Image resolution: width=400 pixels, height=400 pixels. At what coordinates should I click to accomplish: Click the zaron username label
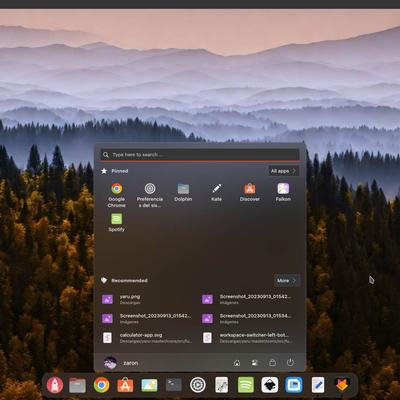pyautogui.click(x=130, y=363)
